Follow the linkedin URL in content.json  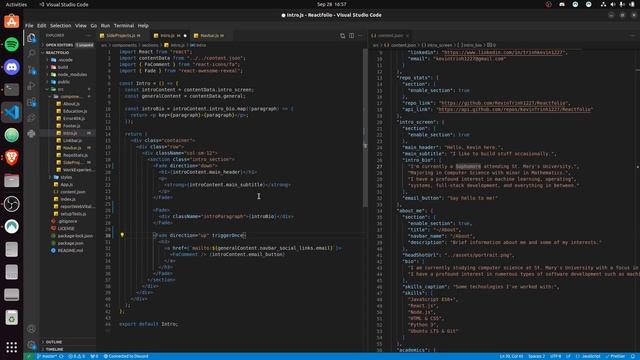[503, 52]
